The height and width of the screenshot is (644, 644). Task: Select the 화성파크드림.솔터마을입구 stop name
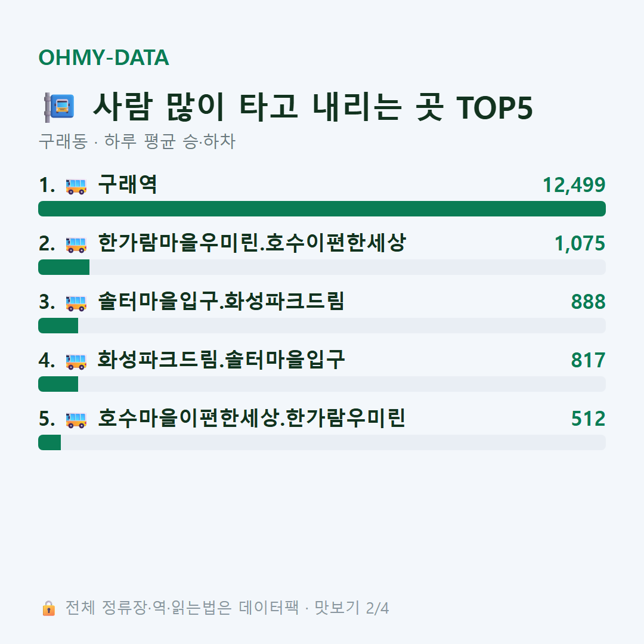pos(221,360)
